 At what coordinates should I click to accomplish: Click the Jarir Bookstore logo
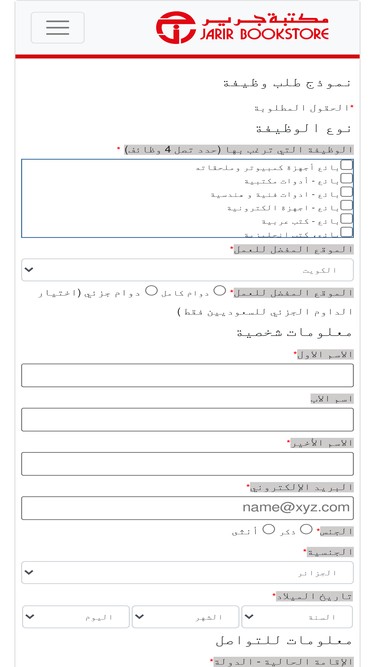(x=242, y=28)
